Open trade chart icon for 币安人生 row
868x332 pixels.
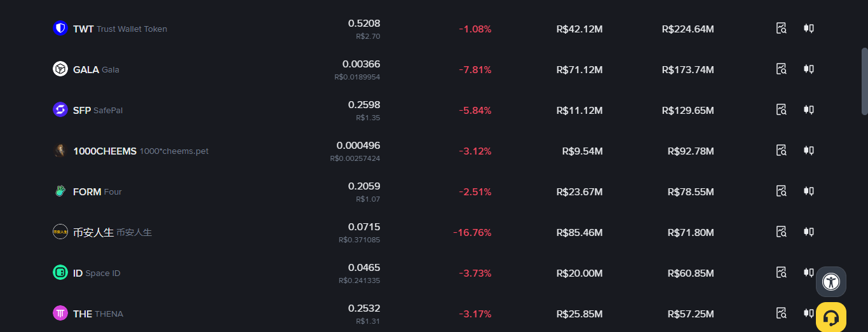(808, 232)
